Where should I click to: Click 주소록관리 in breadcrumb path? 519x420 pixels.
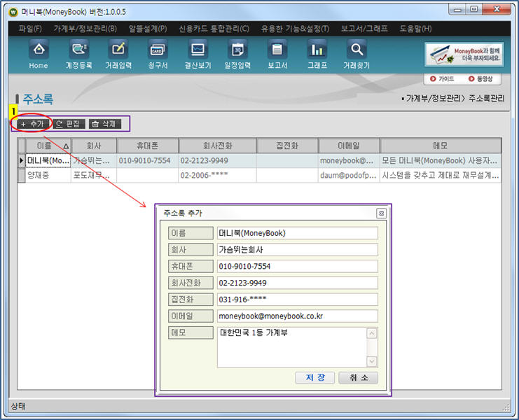coord(487,98)
